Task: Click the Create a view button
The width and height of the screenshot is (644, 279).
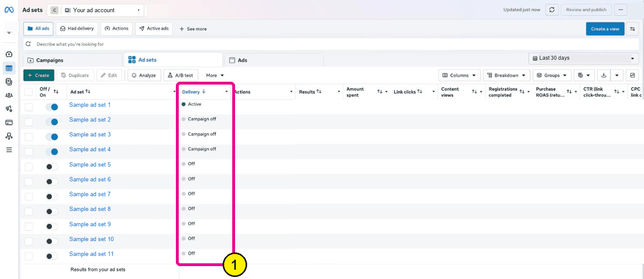Action: click(605, 29)
